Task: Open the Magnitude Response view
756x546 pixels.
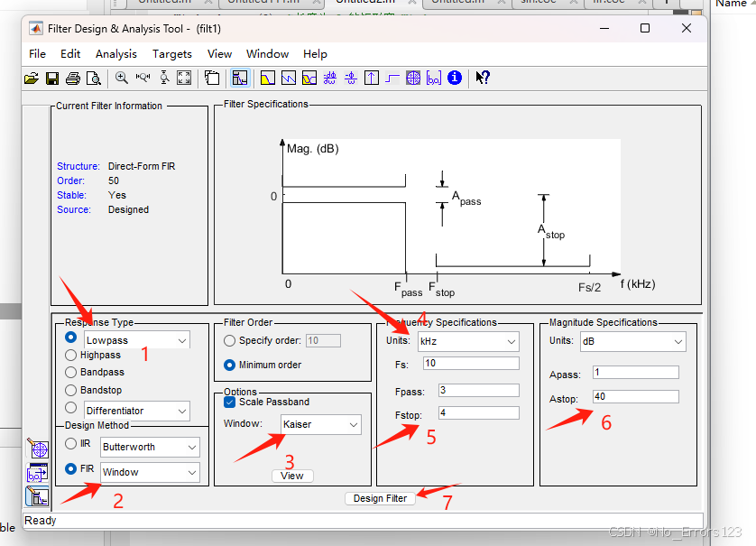Action: point(266,78)
